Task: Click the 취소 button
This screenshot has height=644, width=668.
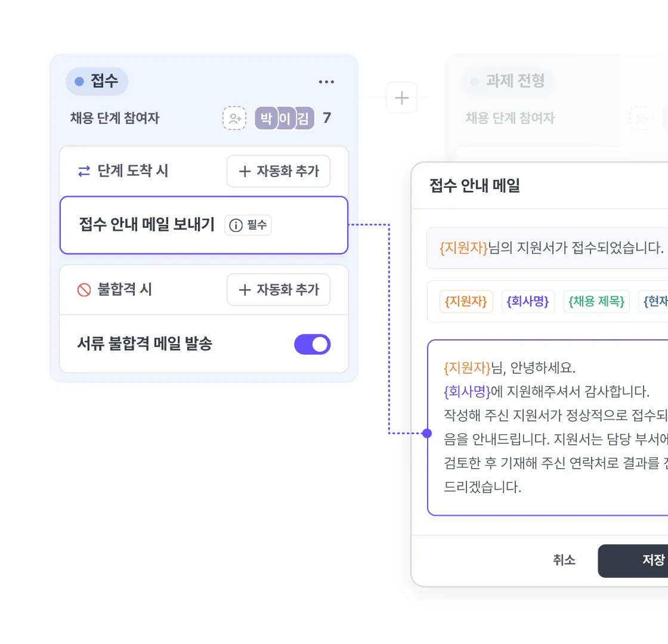Action: [x=564, y=560]
